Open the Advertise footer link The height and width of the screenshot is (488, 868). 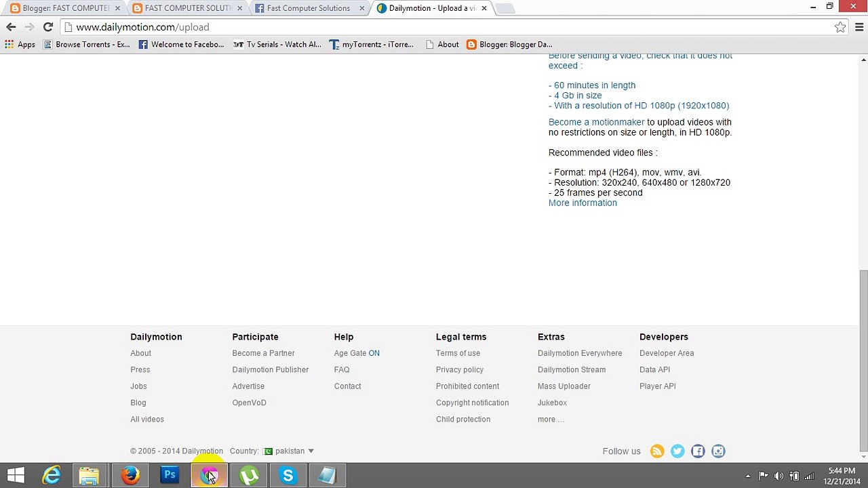[x=248, y=386]
